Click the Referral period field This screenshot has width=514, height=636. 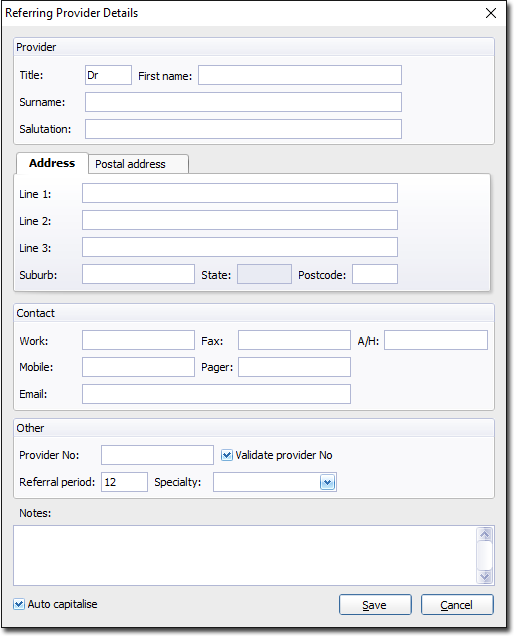[124, 482]
